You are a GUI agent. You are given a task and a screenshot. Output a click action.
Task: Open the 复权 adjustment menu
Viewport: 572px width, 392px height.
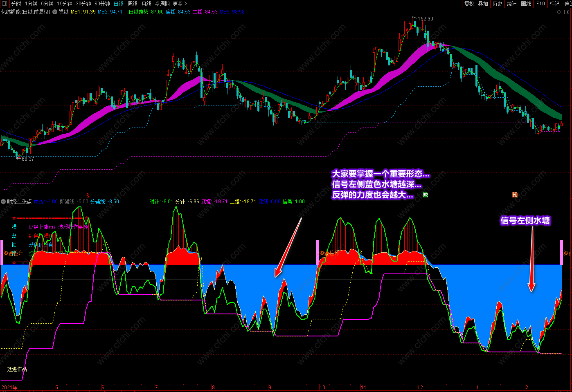[469, 4]
